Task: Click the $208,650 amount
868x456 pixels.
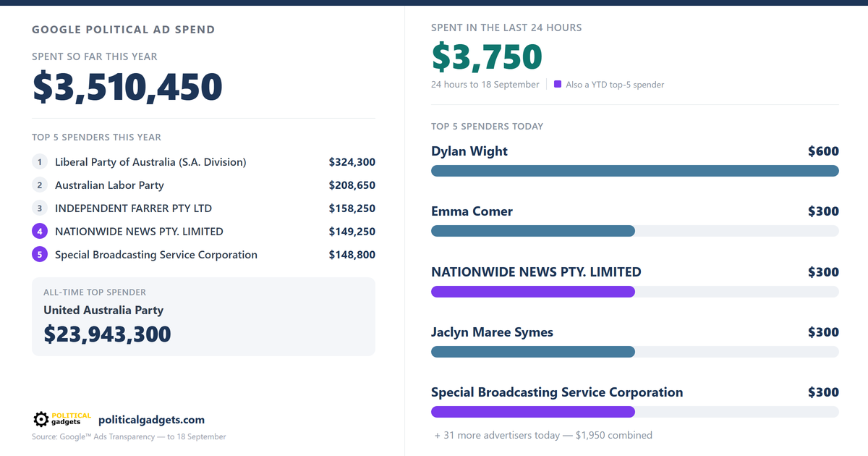Action: (x=352, y=185)
